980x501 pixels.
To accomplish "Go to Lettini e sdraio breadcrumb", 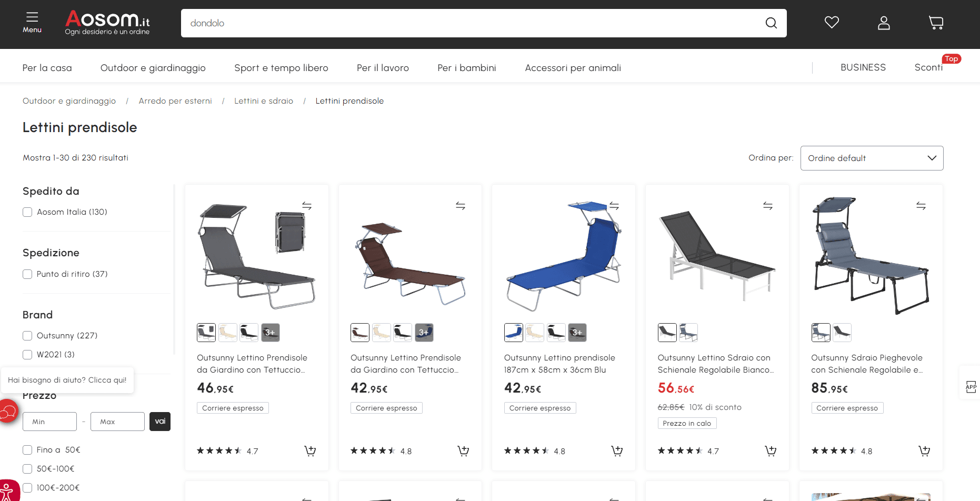I will pos(264,101).
